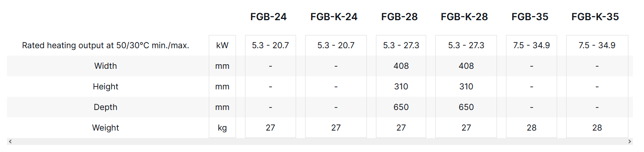Click the Rated heating output row label
The height and width of the screenshot is (152, 644).
(105, 45)
